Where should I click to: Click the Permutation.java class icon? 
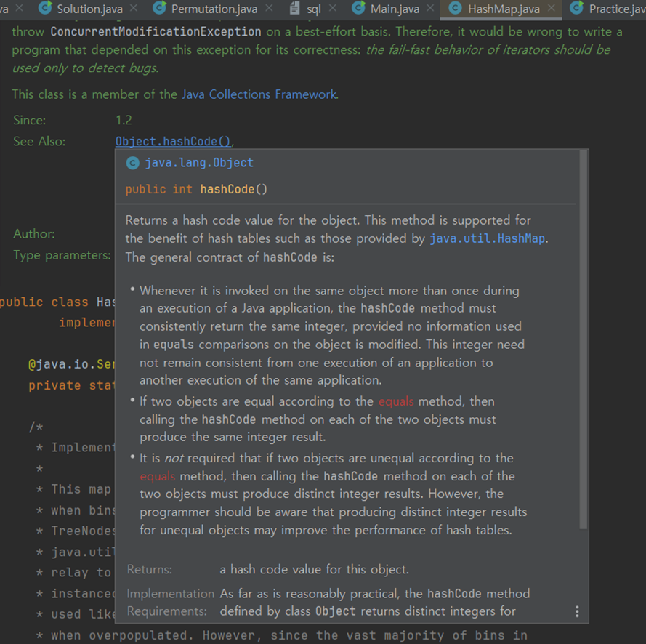click(159, 7)
